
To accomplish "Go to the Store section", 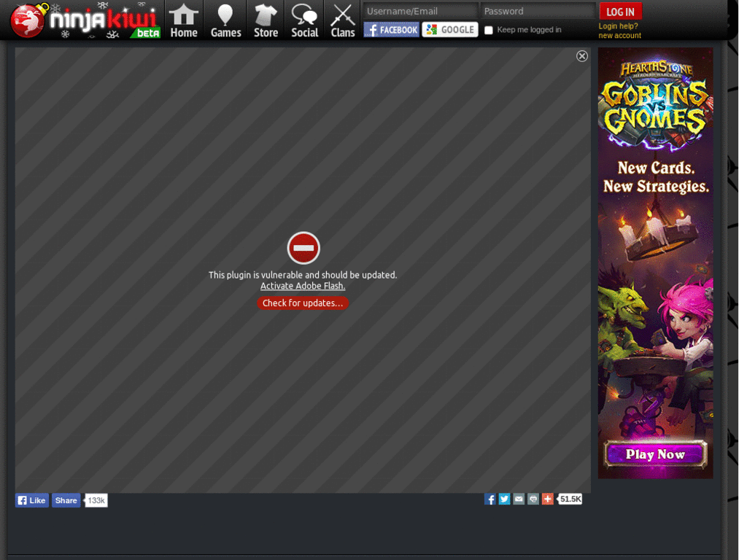I will point(266,20).
